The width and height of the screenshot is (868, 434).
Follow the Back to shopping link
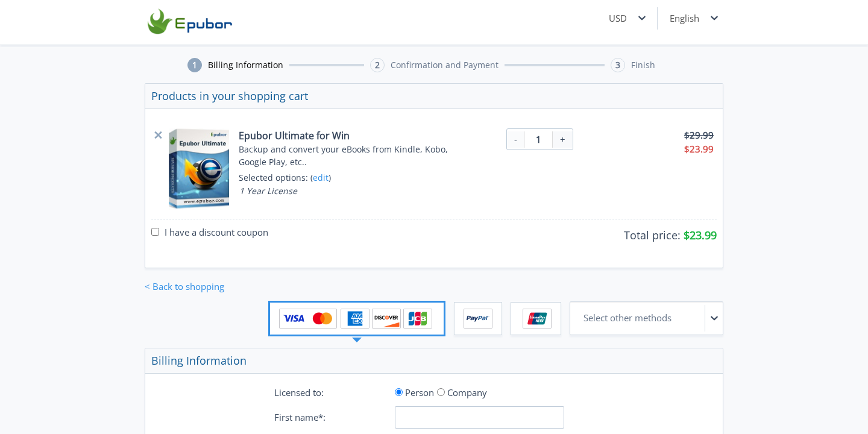click(x=184, y=286)
